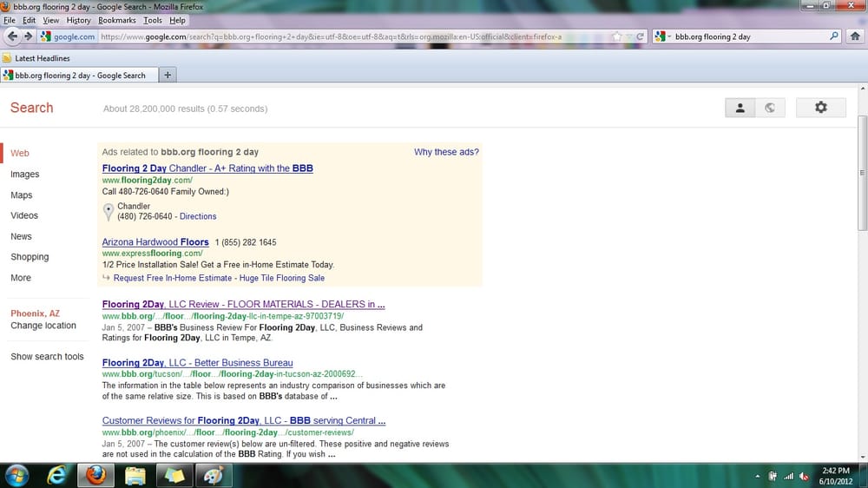Click the network signal tray icon

click(x=788, y=477)
